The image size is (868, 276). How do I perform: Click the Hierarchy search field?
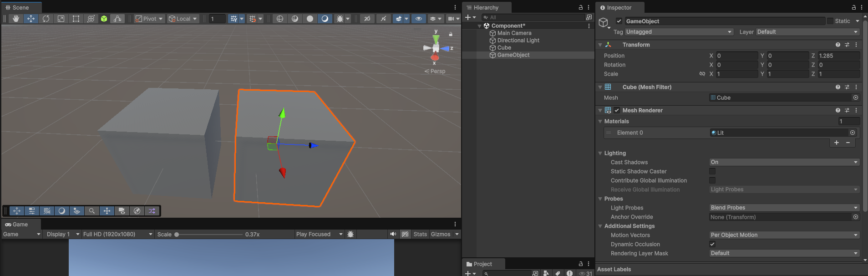(533, 17)
